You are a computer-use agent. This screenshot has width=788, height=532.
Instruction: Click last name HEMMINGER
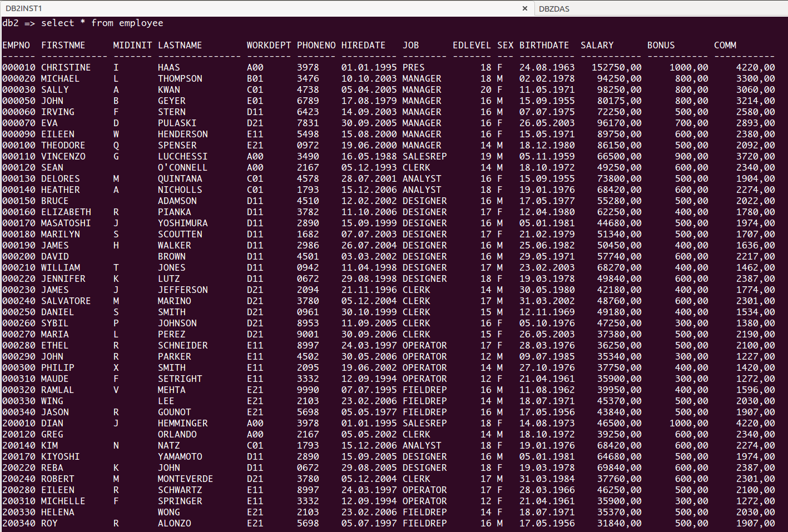coord(182,423)
